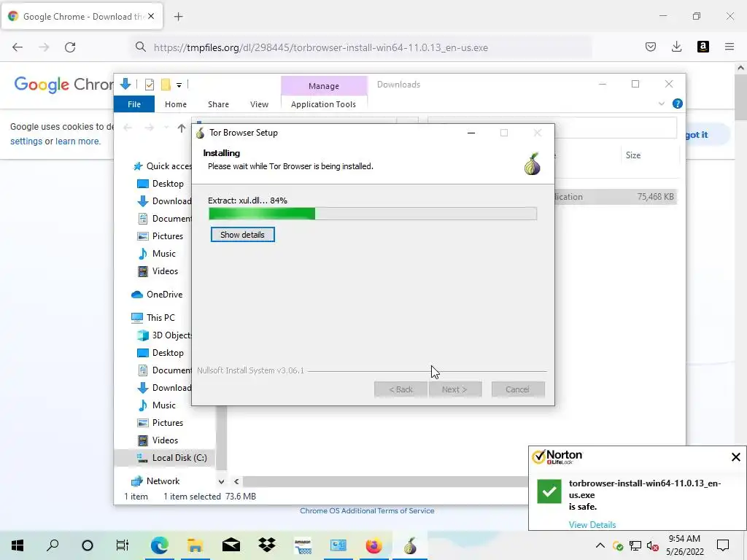
Task: Open Explorer help question mark icon
Action: pyautogui.click(x=677, y=104)
